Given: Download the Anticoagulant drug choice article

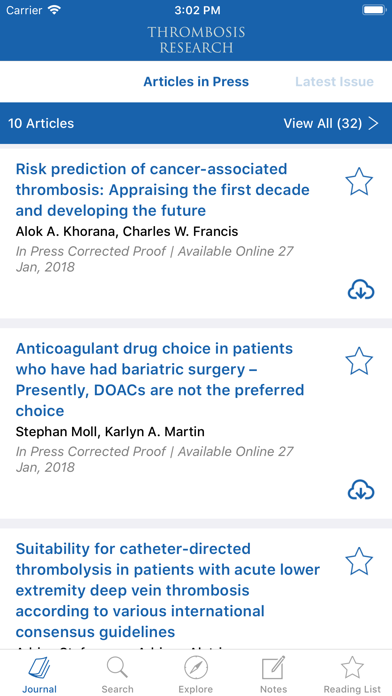Looking at the screenshot, I should click(361, 490).
